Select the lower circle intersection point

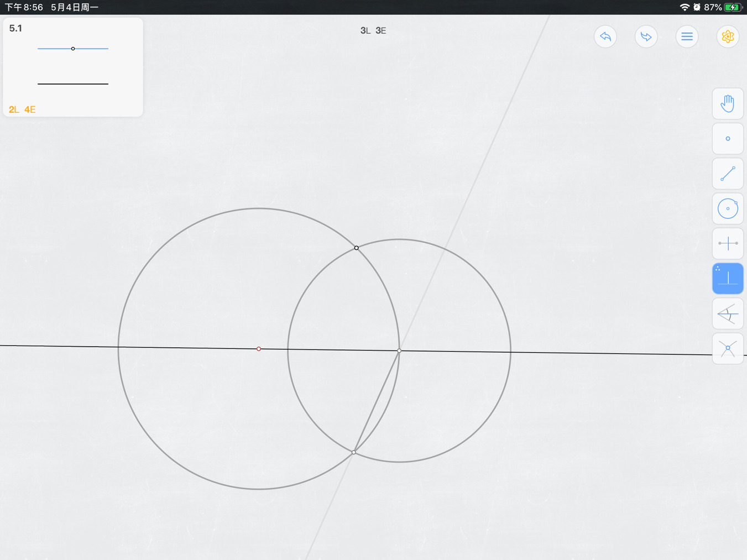pos(354,452)
